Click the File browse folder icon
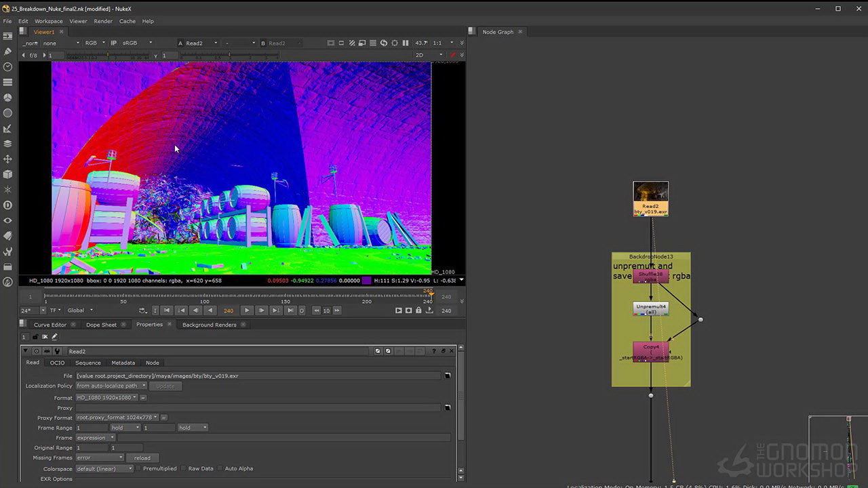Screen dimensions: 868x488 448,375
